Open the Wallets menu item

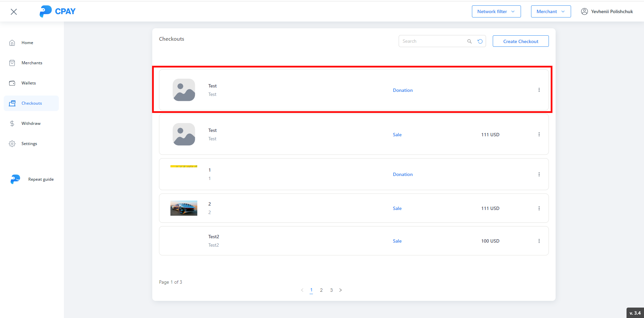(x=29, y=83)
